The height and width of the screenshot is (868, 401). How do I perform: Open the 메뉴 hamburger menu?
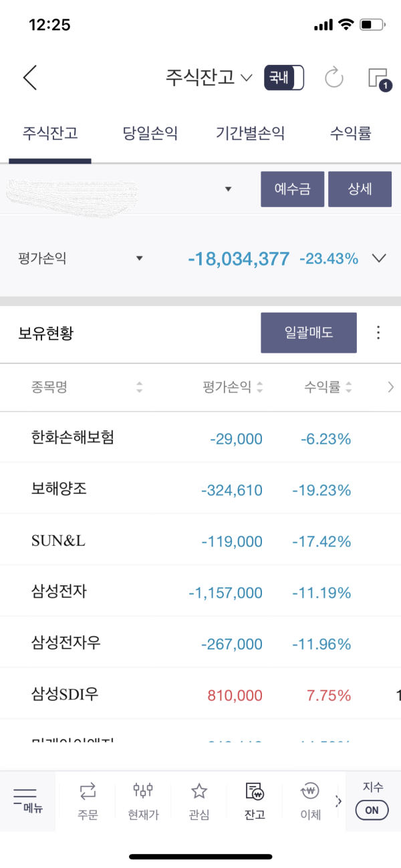click(27, 801)
